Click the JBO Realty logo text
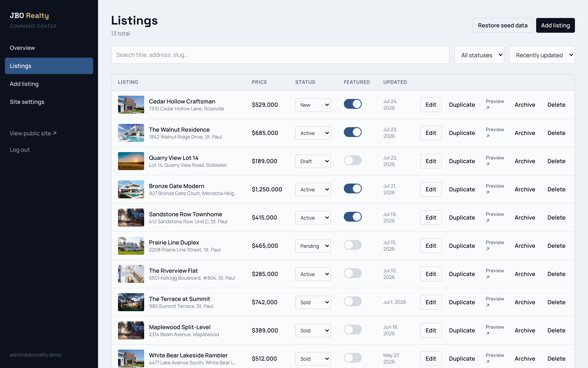Screen dimensions: 588x368 pos(29,16)
